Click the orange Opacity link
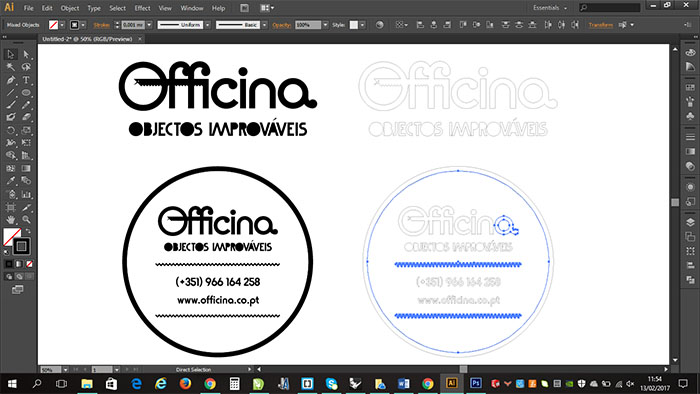Image resolution: width=700 pixels, height=394 pixels. click(282, 25)
